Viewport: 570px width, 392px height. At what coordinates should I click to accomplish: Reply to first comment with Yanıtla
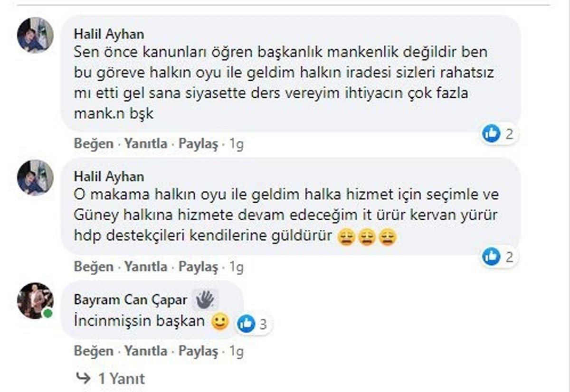(x=146, y=144)
